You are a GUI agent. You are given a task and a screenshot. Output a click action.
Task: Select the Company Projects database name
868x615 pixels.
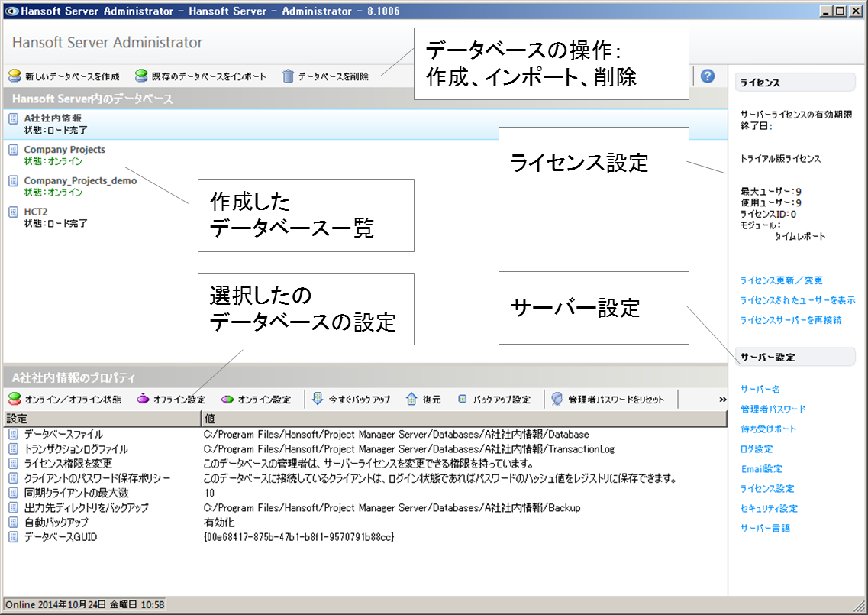coord(64,150)
